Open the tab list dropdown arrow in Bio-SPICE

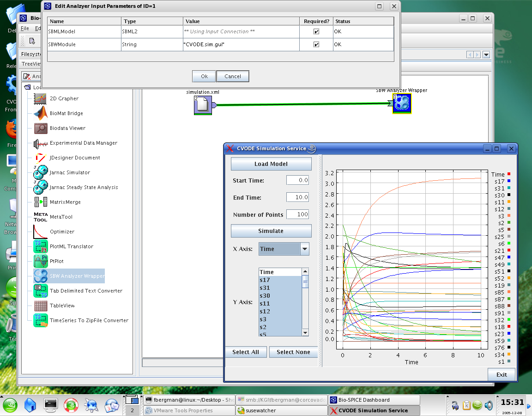click(486, 55)
